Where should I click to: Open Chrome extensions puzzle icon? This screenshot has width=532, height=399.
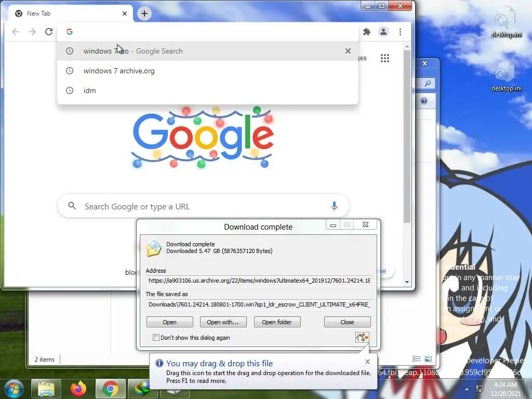point(366,32)
